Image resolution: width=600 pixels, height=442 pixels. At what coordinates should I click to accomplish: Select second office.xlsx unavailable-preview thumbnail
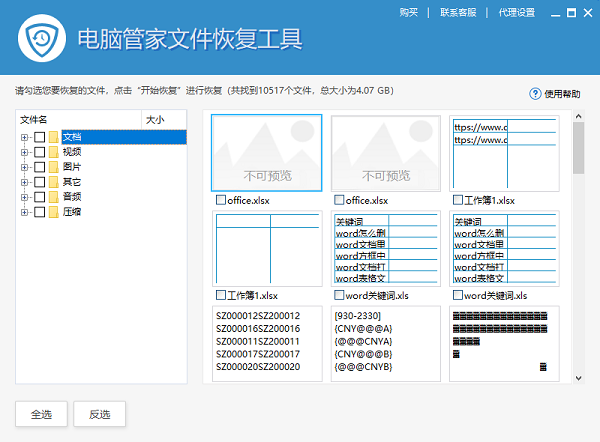[386, 153]
